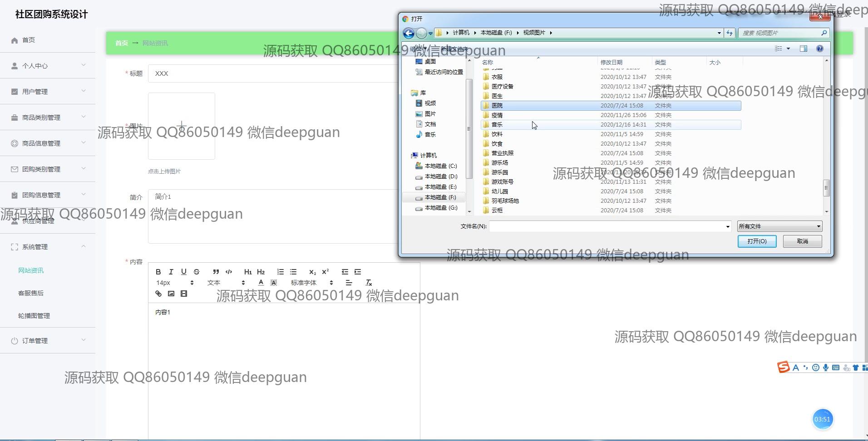Toggle the preview pane in file dialog
The image size is (868, 441).
pos(803,49)
